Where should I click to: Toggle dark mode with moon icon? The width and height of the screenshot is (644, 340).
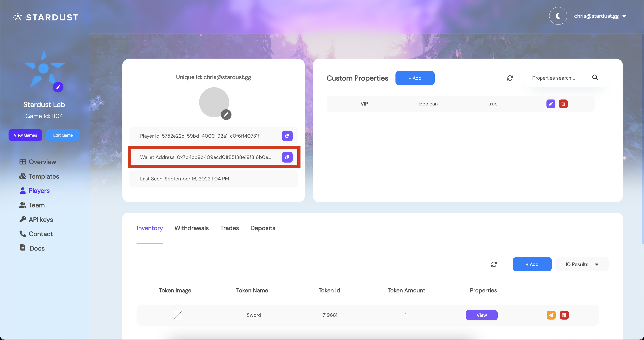point(558,16)
